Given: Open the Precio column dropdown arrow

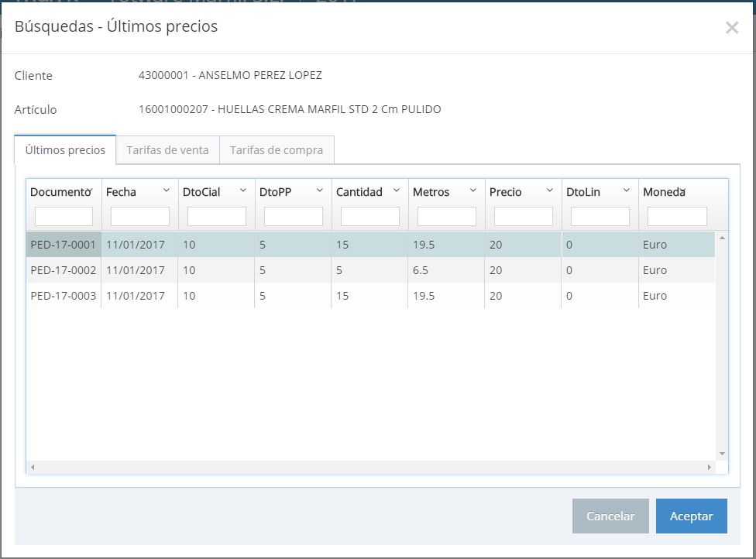Looking at the screenshot, I should pos(550,190).
